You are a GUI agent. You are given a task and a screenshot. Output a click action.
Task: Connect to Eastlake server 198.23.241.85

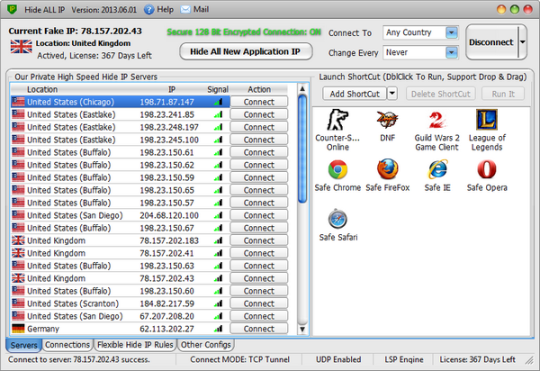click(259, 114)
